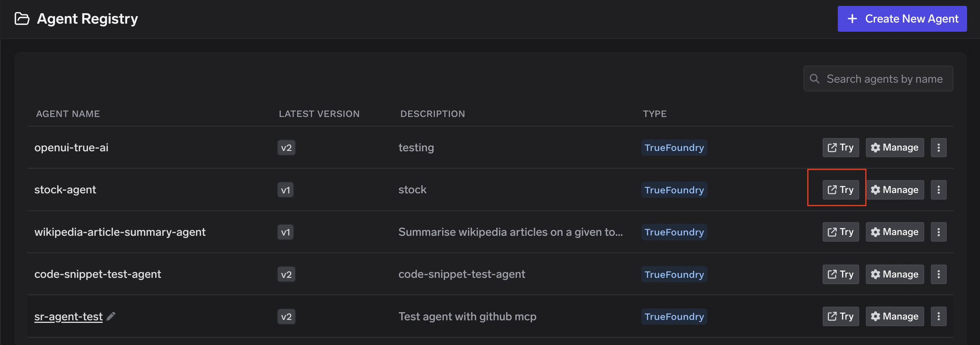Viewport: 980px width, 345px height.
Task: Try the stock-agent
Action: pos(840,190)
